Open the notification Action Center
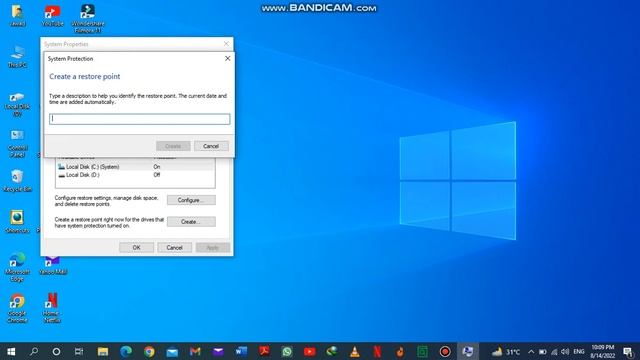This screenshot has width=640, height=360. [628, 351]
